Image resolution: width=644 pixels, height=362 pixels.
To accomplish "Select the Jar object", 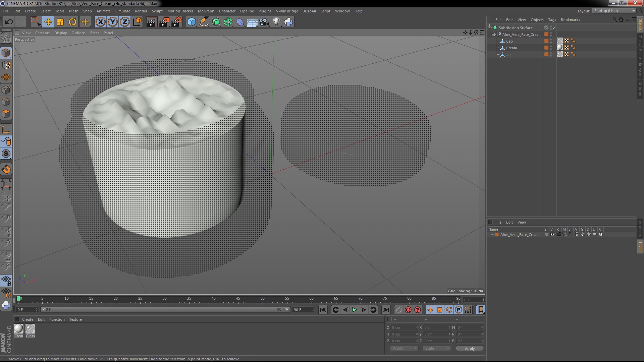I will (x=508, y=55).
